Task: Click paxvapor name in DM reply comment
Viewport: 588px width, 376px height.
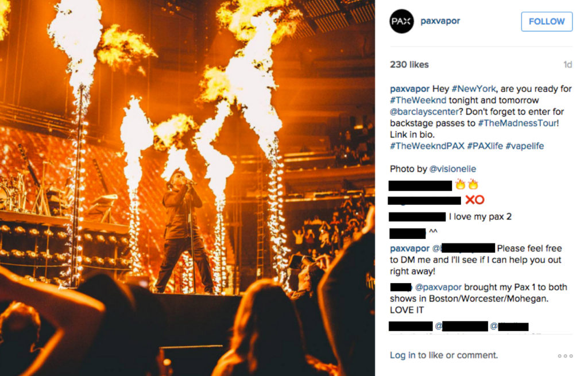Action: tap(409, 249)
